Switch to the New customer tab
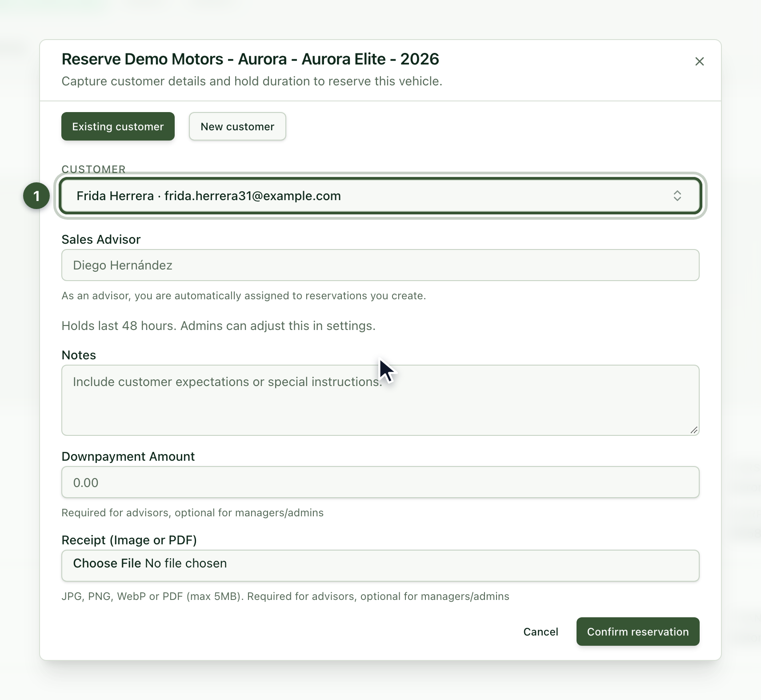Viewport: 761px width, 700px height. point(237,126)
